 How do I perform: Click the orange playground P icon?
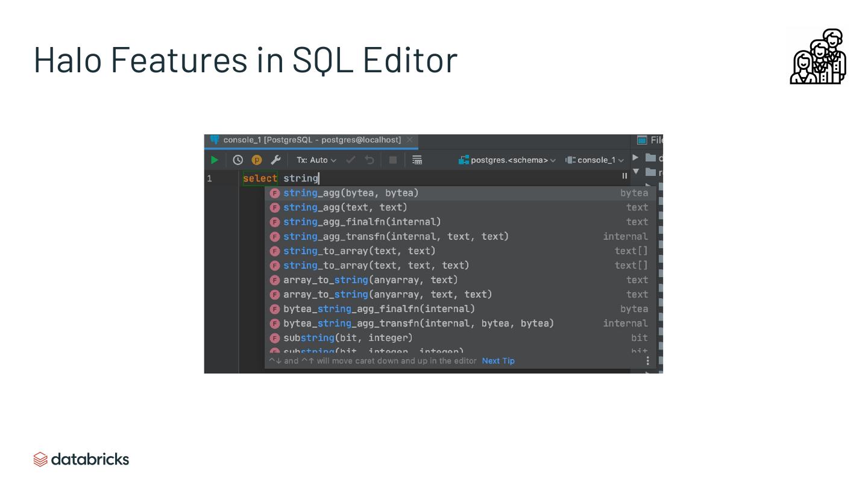[x=257, y=160]
